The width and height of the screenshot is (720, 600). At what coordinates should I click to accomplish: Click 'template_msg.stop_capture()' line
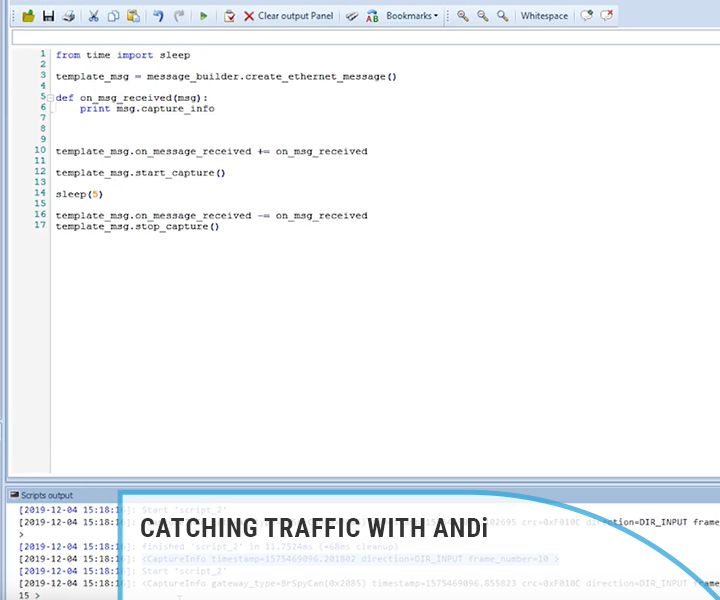[137, 227]
